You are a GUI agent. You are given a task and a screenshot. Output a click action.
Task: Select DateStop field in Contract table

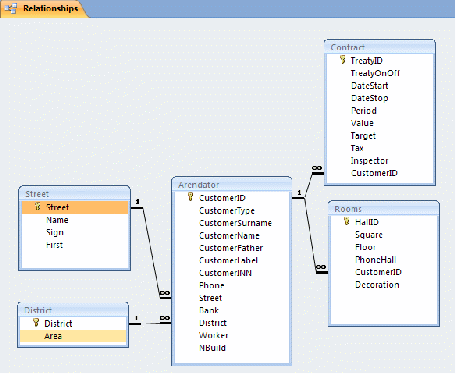pyautogui.click(x=370, y=98)
